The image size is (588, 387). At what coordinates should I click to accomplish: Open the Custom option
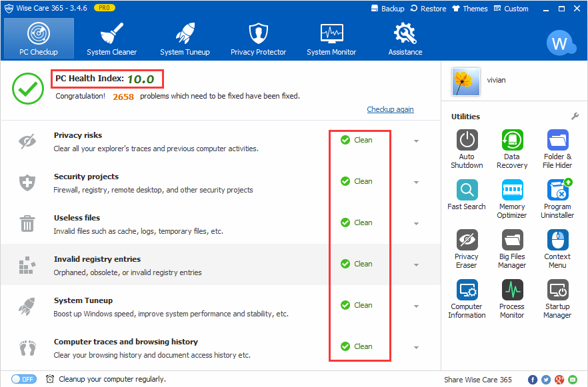(511, 9)
